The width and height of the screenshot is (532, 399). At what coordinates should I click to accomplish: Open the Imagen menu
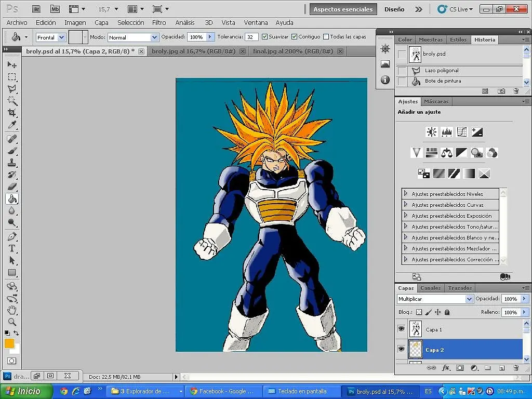click(75, 23)
